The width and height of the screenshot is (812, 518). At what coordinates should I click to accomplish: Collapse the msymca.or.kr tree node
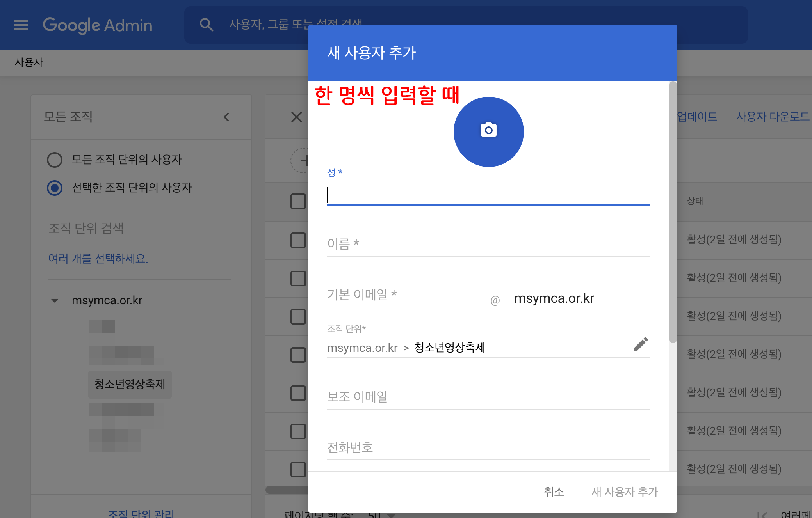(x=55, y=300)
